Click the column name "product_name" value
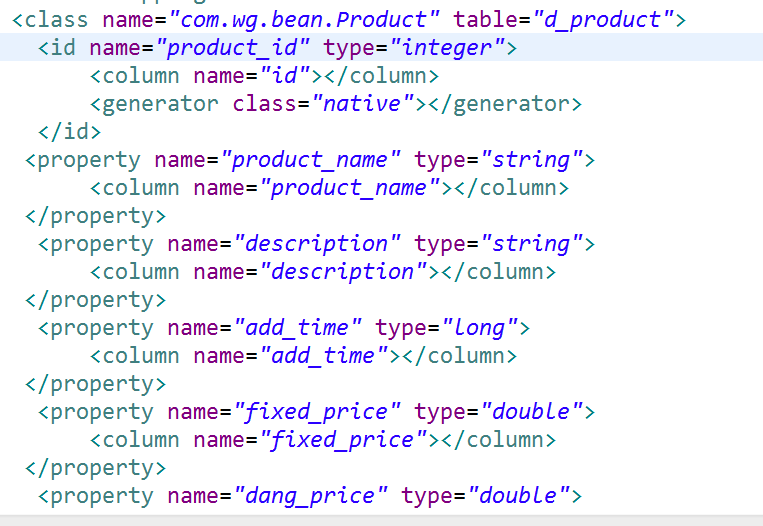Viewport: 763px width, 526px height. (x=349, y=188)
